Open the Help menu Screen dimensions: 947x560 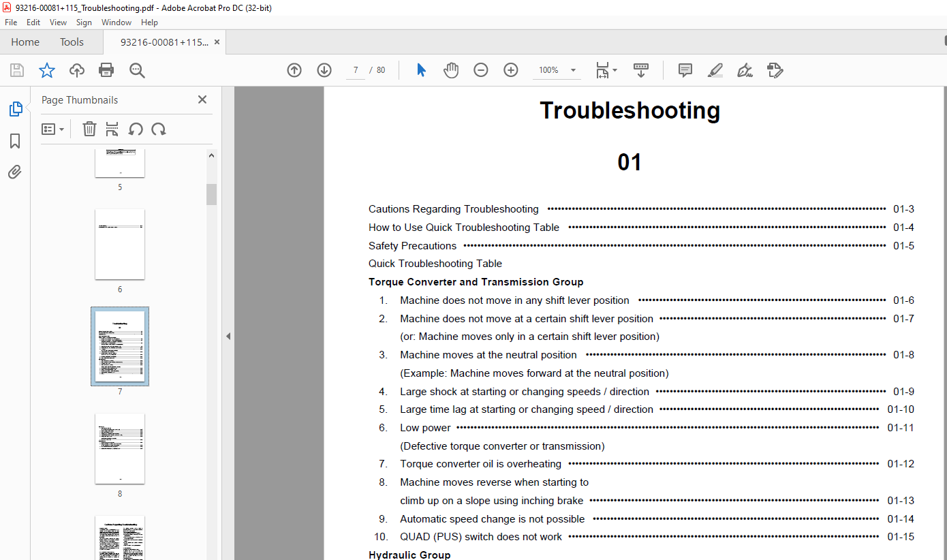point(150,22)
